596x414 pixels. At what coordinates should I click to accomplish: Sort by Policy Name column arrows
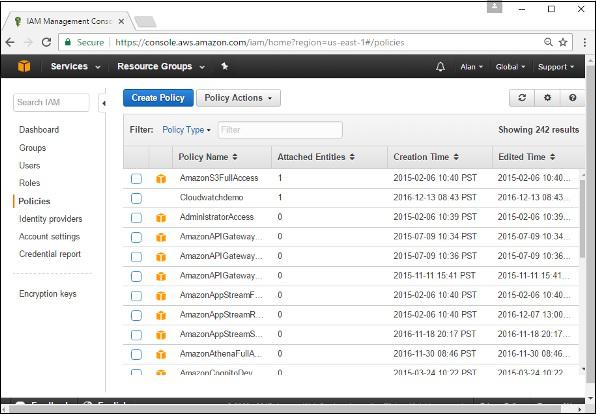(235, 157)
